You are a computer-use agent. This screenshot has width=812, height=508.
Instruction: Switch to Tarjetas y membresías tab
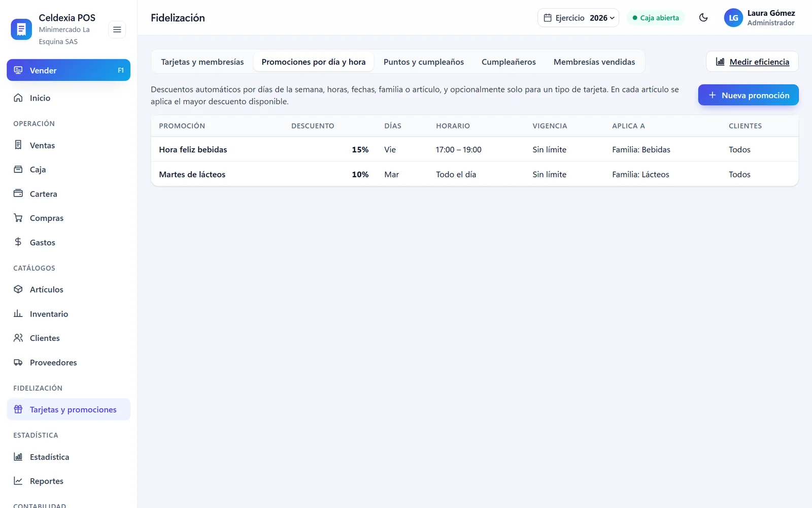click(202, 62)
